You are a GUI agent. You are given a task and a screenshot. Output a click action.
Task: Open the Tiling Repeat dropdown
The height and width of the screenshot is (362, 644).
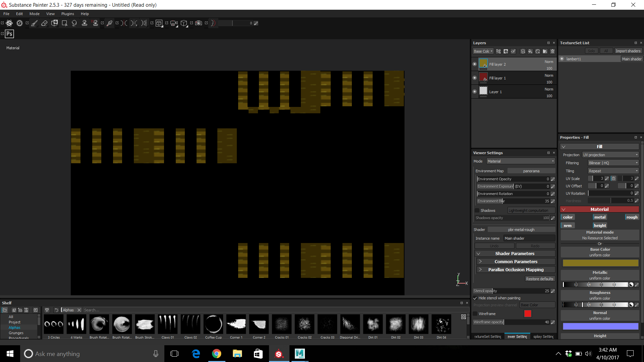click(613, 171)
